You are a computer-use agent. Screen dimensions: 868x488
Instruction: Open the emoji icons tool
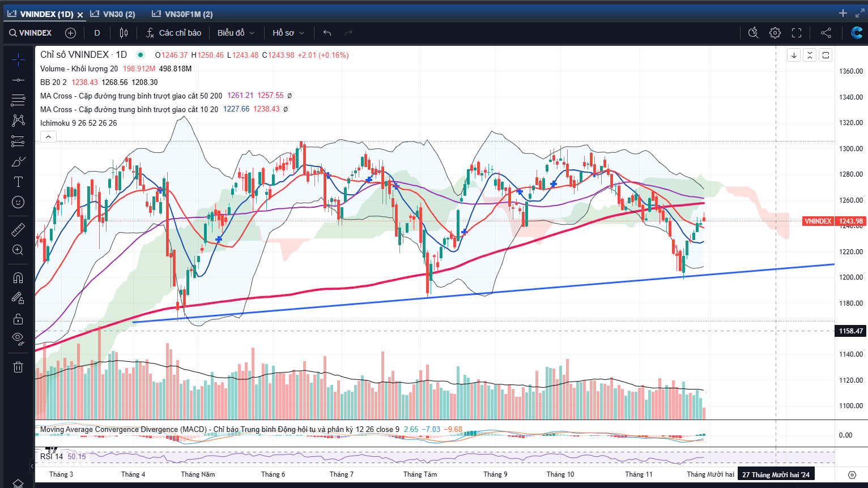click(18, 202)
